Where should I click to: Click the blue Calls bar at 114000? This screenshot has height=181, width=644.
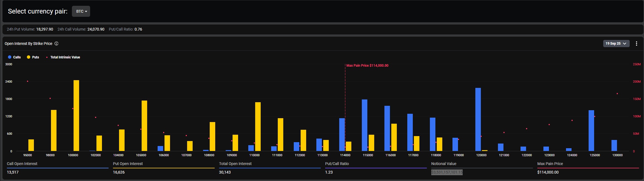(x=342, y=134)
